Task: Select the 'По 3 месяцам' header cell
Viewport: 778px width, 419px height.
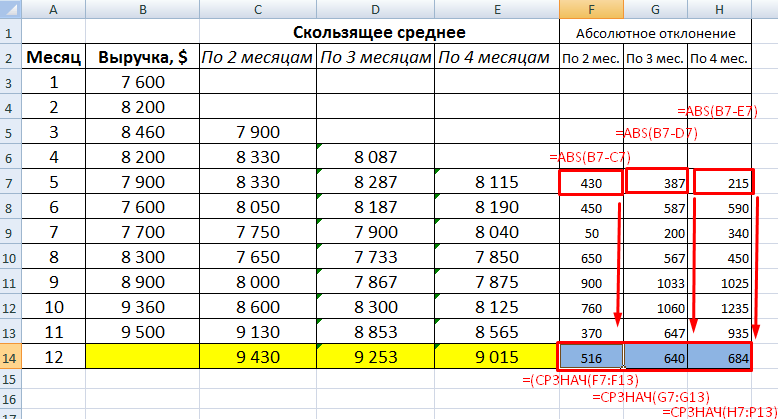Action: tap(375, 57)
